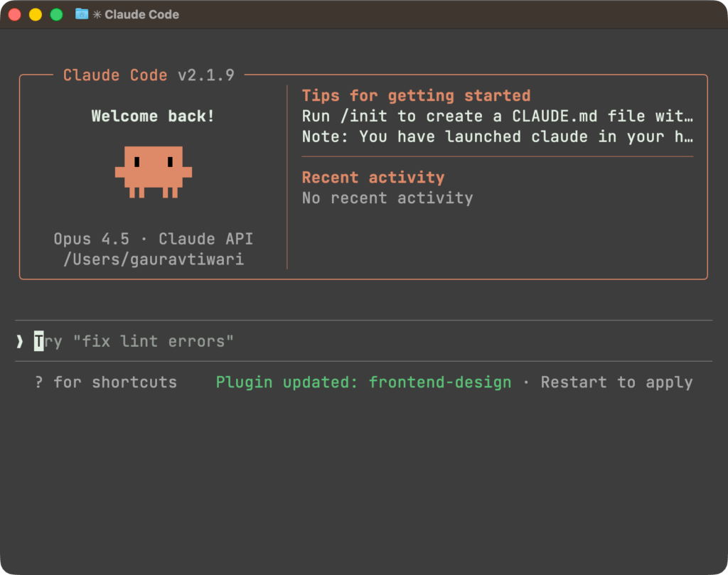
Task: Click the "Welcome back!" greeting text
Action: [x=154, y=117]
